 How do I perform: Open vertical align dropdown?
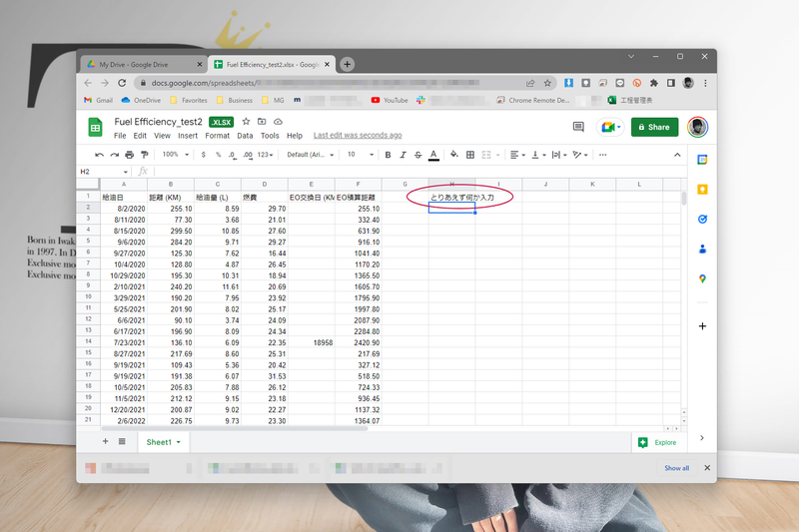pos(538,155)
